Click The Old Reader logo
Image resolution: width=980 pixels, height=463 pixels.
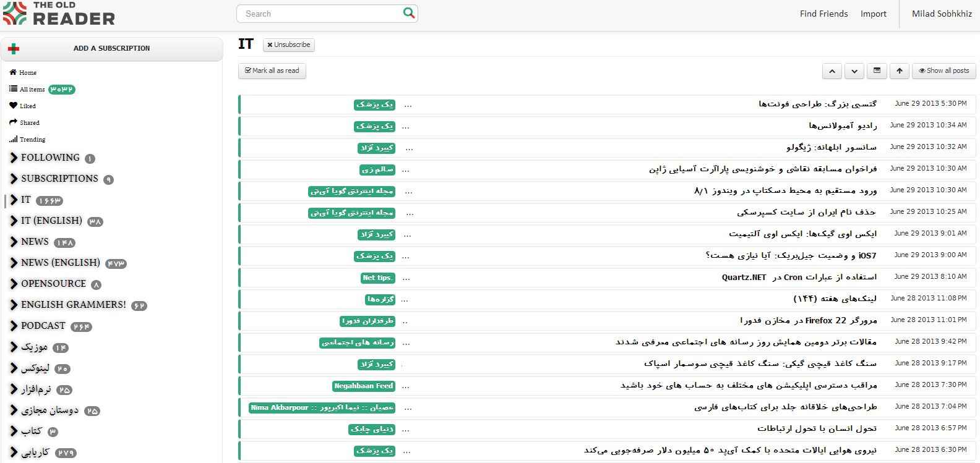point(59,14)
